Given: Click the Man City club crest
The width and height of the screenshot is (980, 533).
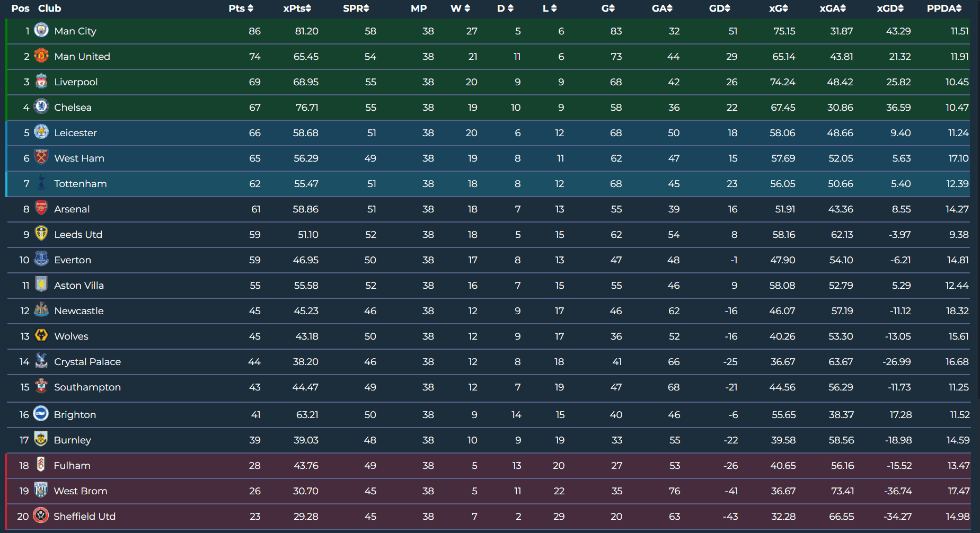Looking at the screenshot, I should click(41, 30).
